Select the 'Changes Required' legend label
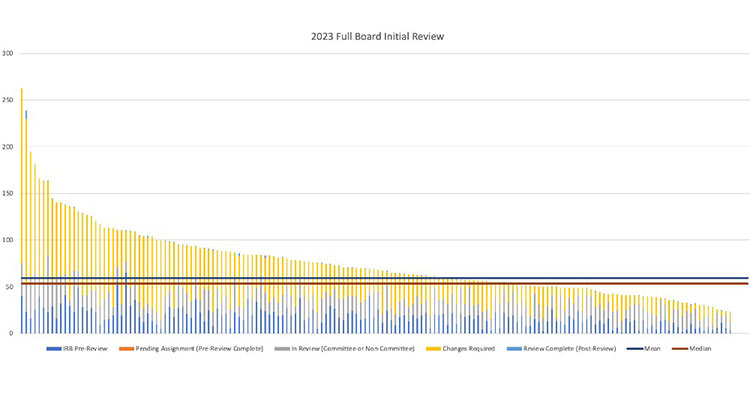This screenshot has width=750, height=400. coord(467,348)
